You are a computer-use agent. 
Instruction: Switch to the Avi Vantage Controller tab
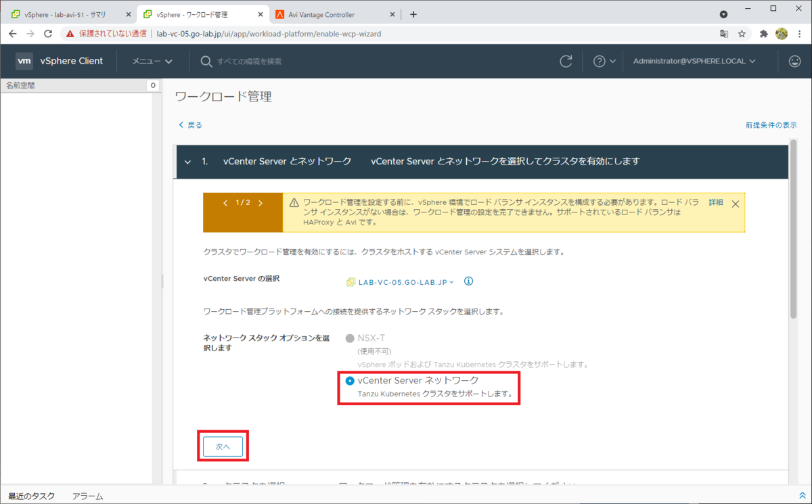(321, 13)
